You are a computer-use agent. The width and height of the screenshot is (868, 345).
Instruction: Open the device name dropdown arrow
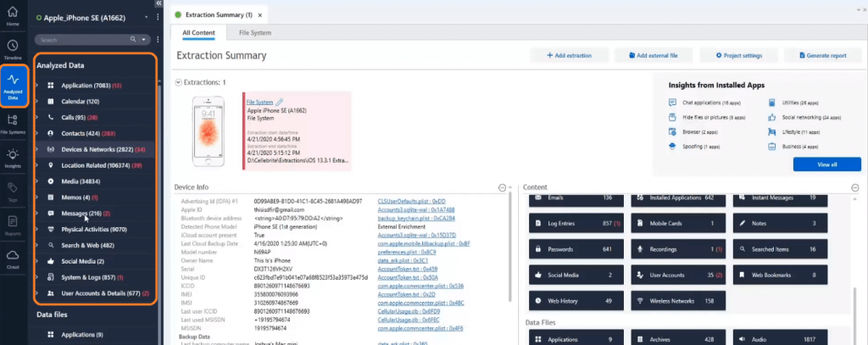click(x=146, y=18)
